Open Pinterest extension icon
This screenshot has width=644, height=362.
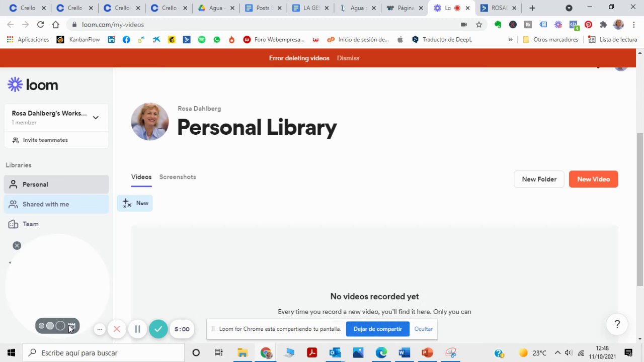coord(588,25)
